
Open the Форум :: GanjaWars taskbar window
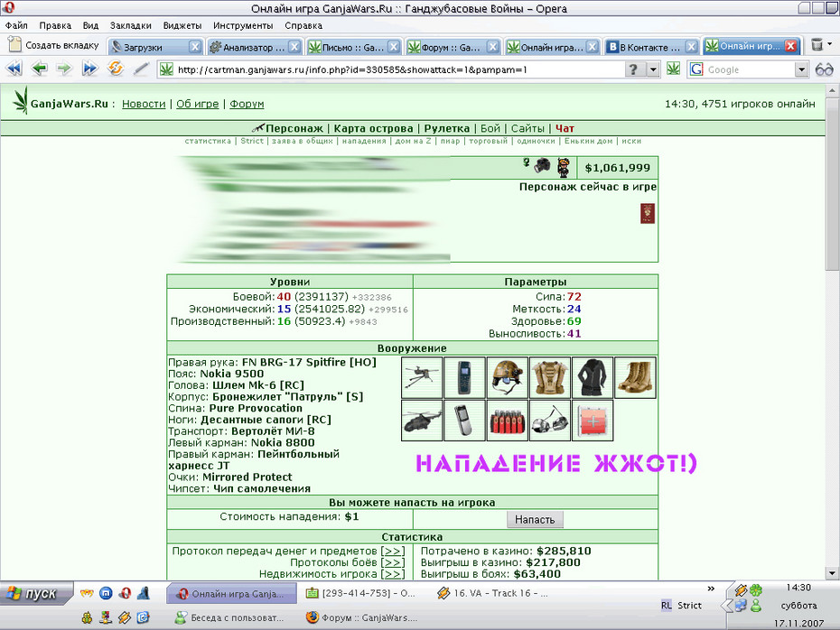tap(362, 617)
